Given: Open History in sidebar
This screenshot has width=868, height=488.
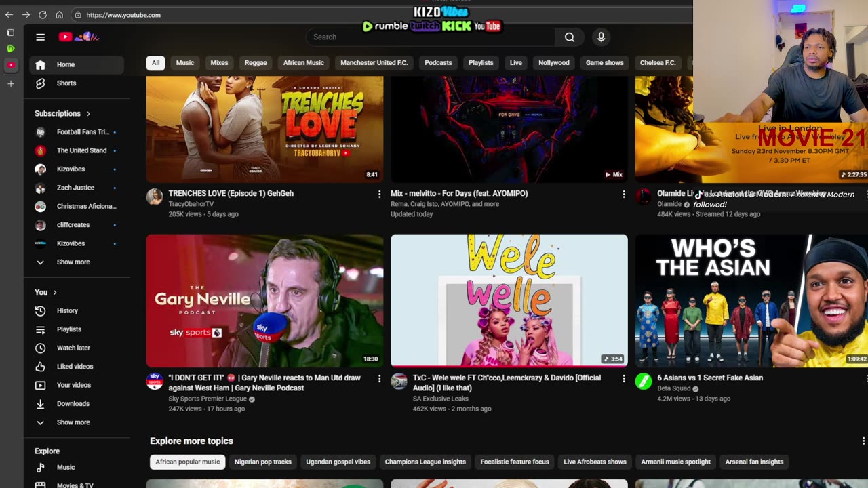Looking at the screenshot, I should (x=76, y=310).
